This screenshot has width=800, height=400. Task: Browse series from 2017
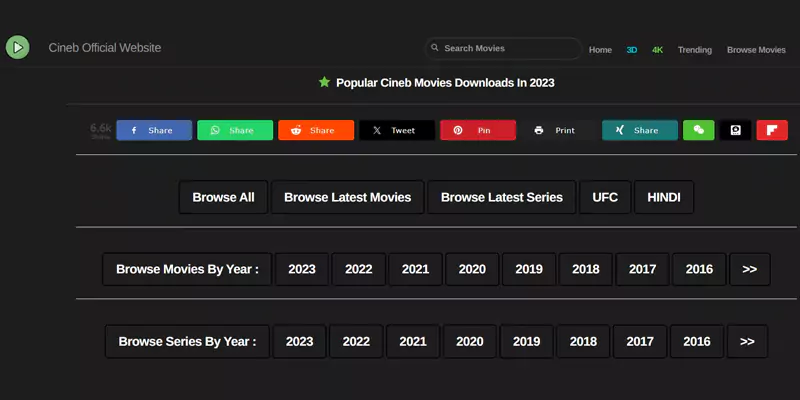(x=640, y=341)
